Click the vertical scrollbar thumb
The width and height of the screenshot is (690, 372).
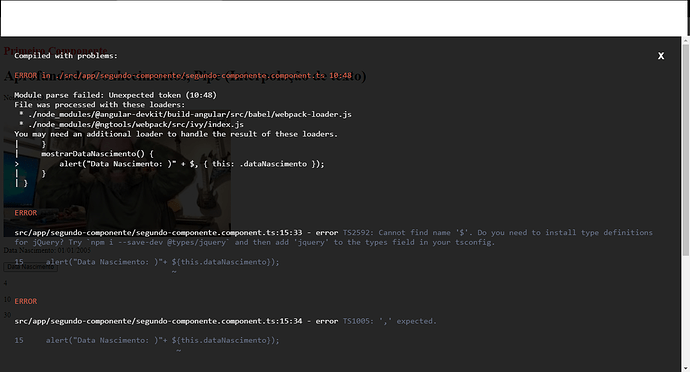(x=686, y=149)
